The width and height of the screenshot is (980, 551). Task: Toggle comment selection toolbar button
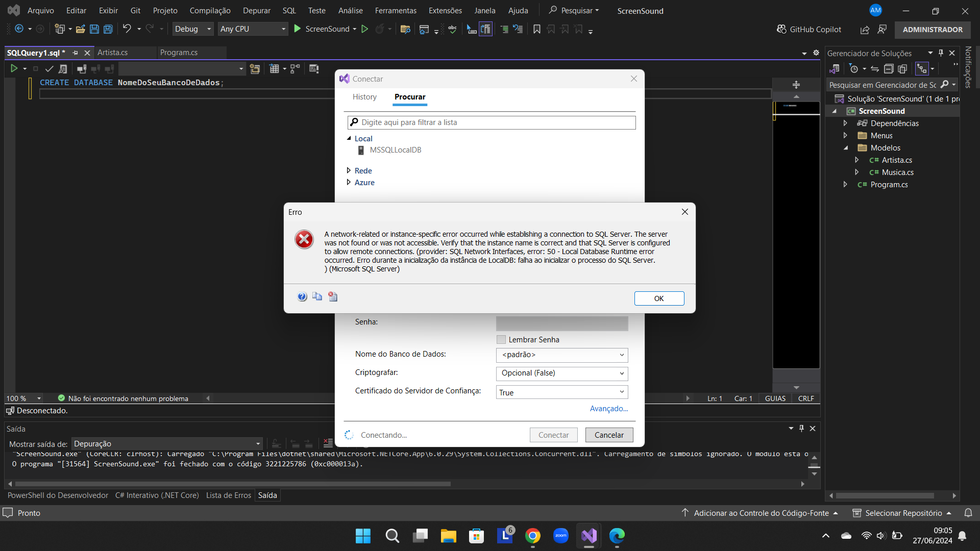[x=504, y=29]
